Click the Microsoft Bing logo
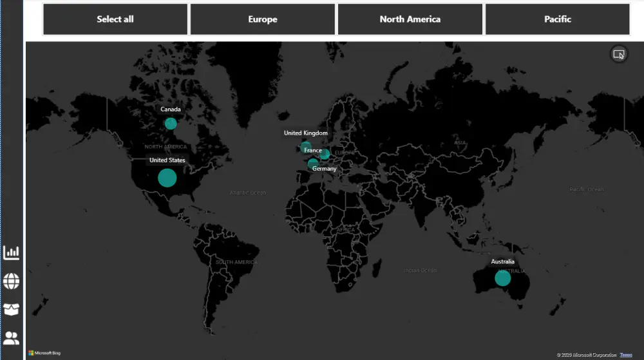Viewport: 644px width, 360px height. [x=44, y=353]
